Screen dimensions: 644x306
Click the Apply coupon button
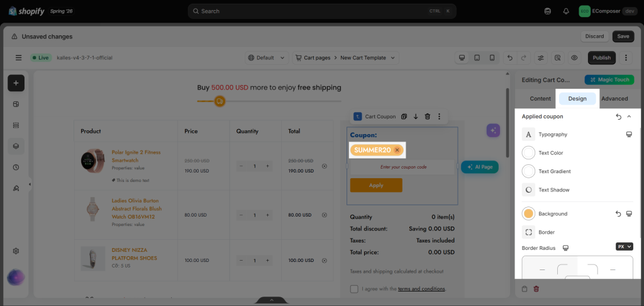tap(376, 186)
